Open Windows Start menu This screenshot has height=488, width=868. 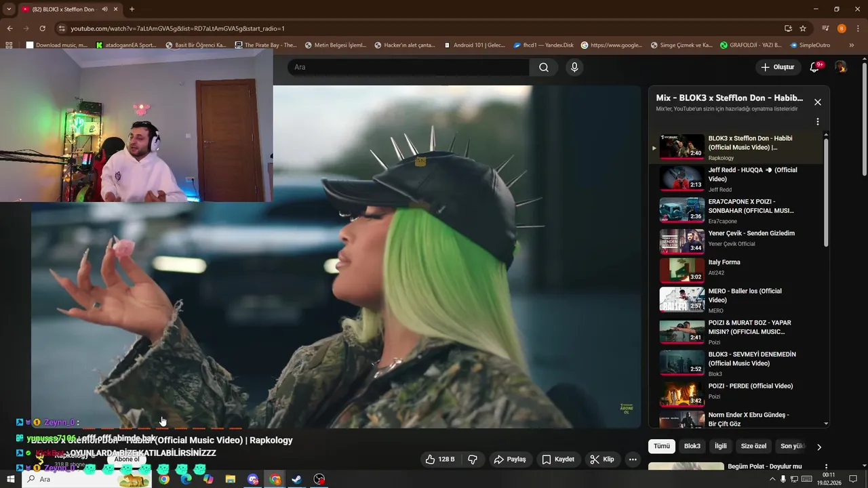coord(10,479)
